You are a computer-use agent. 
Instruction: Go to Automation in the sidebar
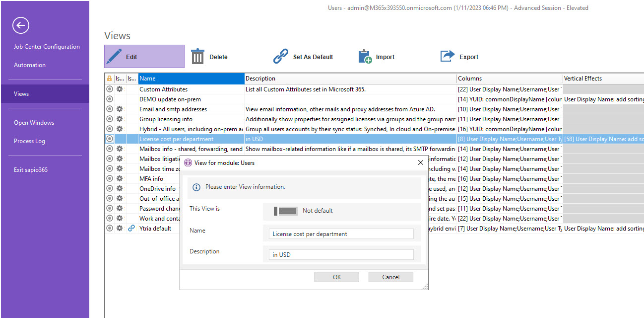(x=30, y=65)
